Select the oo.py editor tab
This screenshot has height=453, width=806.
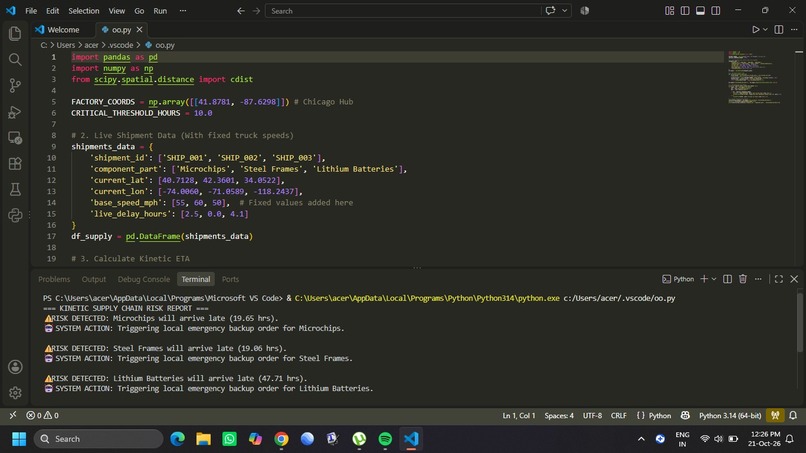121,30
